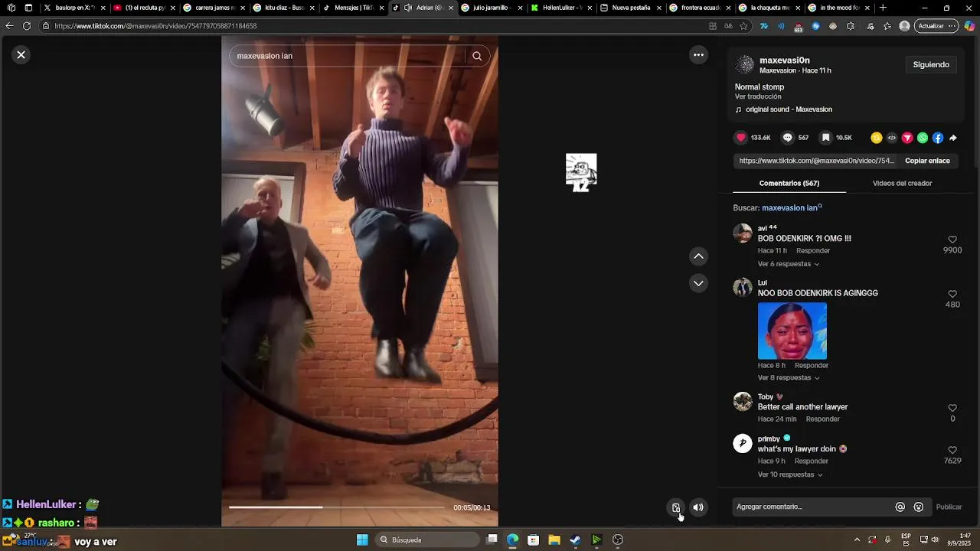Open browser profile avatar icon

click(904, 26)
